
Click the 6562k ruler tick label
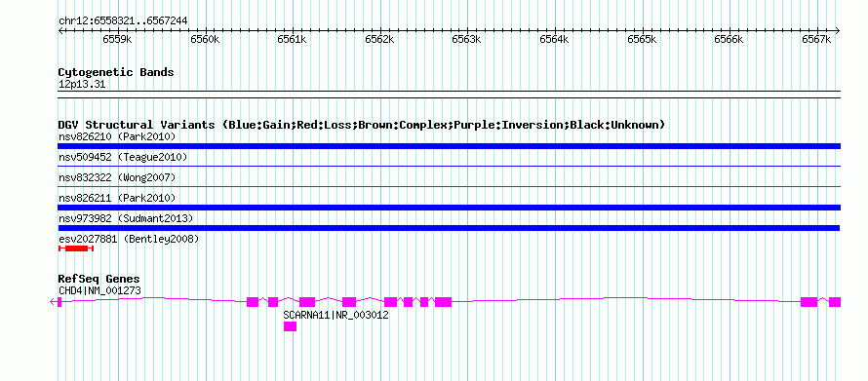tap(379, 39)
